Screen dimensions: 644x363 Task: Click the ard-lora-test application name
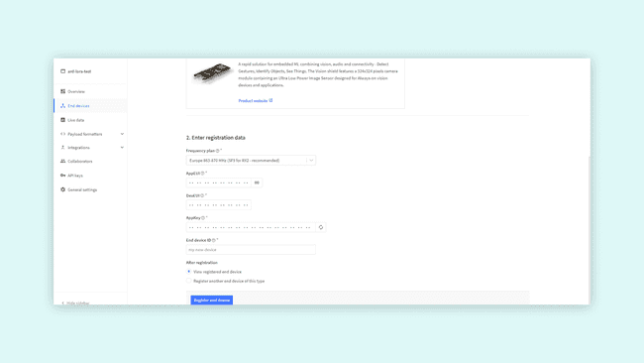pos(79,71)
